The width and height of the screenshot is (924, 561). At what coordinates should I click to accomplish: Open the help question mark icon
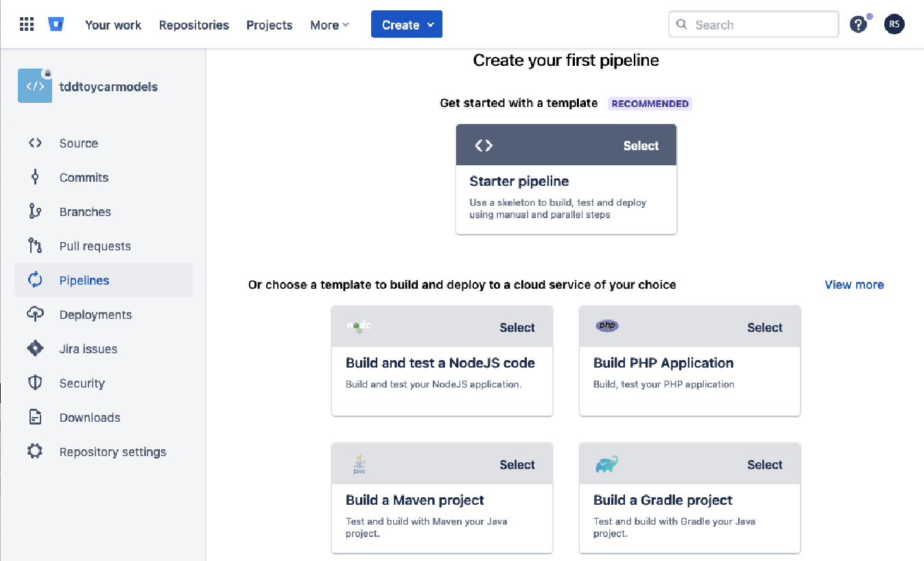[x=858, y=25]
